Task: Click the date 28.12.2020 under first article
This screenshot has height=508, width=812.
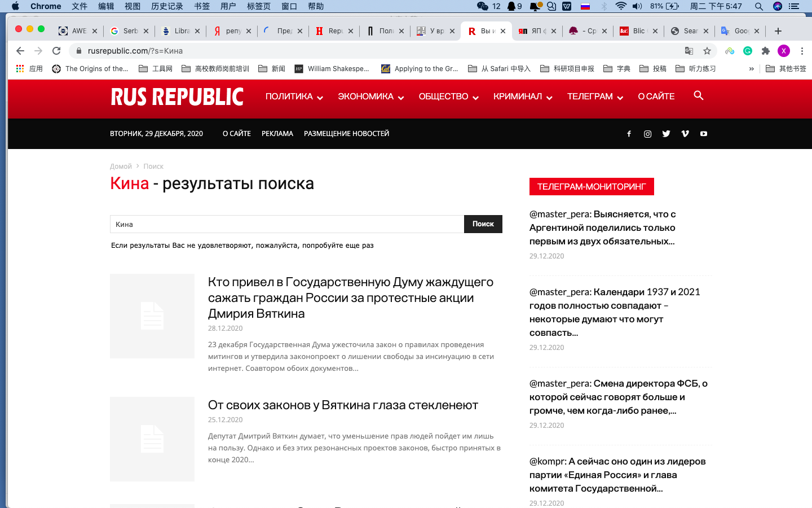Action: [225, 329]
